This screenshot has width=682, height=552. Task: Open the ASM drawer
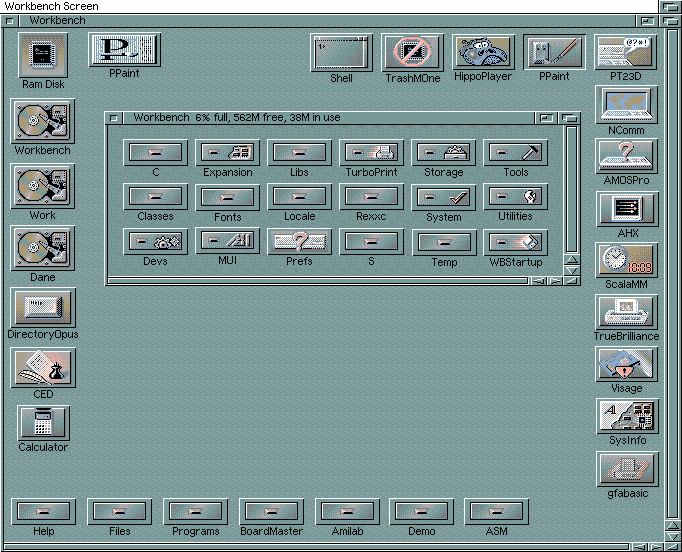tap(497, 512)
